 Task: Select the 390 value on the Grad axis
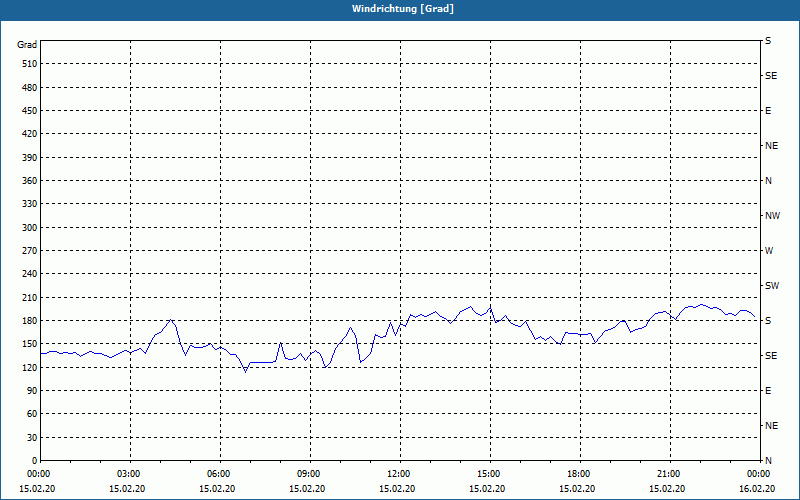point(30,158)
